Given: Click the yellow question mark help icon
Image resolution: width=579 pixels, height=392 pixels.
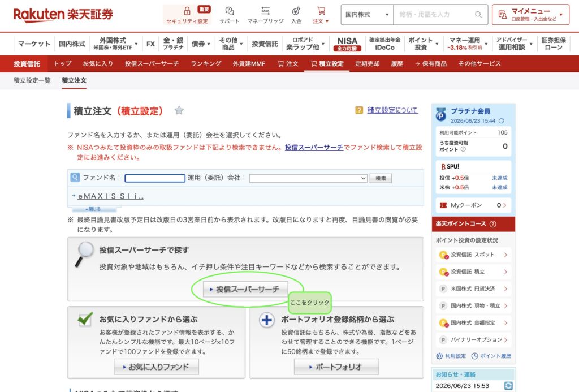Looking at the screenshot, I should click(359, 110).
